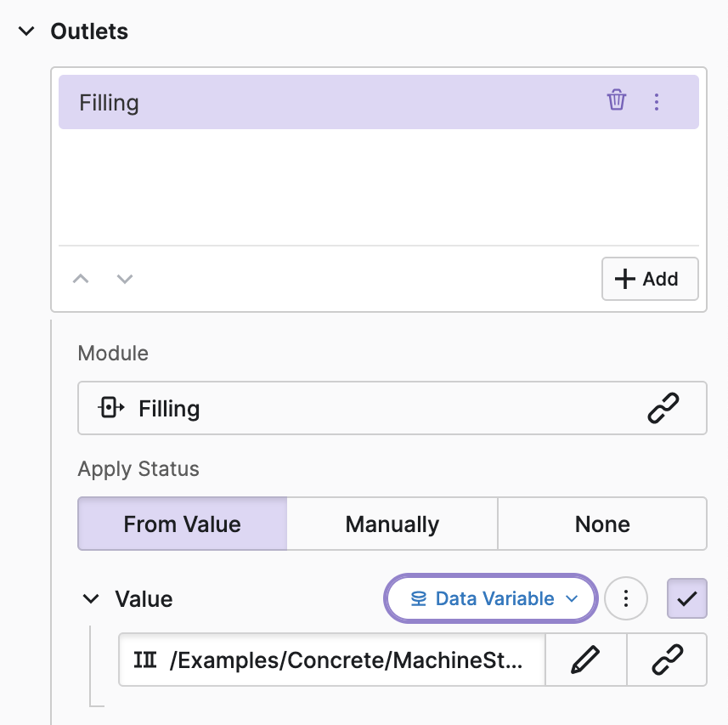Screen dimensions: 728x725
Task: Set apply status to None
Action: click(602, 524)
